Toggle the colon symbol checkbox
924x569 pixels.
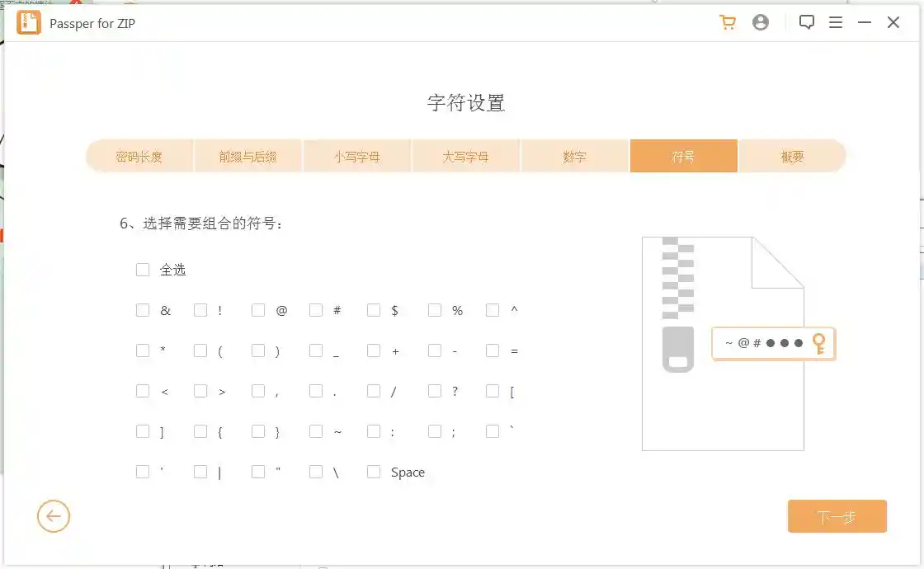point(374,432)
